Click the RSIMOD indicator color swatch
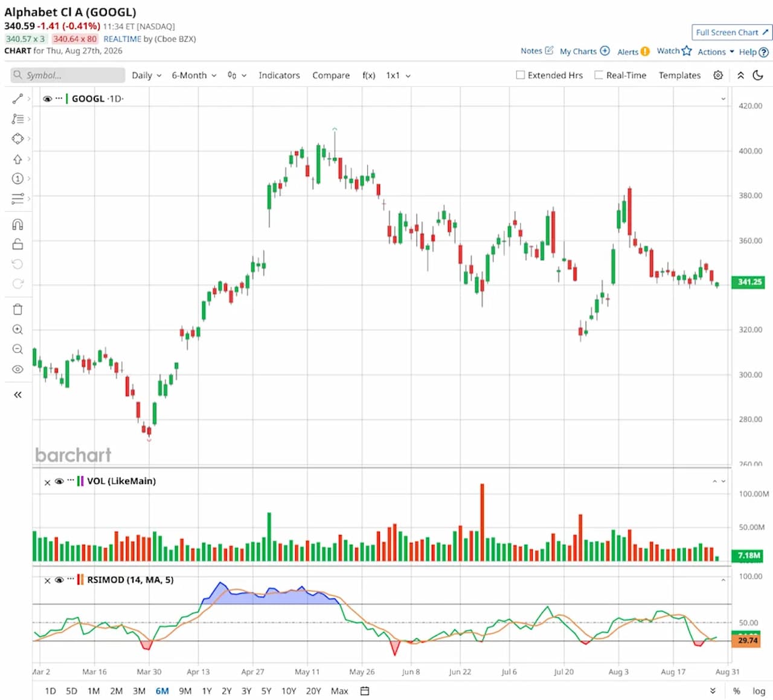Screen dimensions: 773x700 (80, 580)
